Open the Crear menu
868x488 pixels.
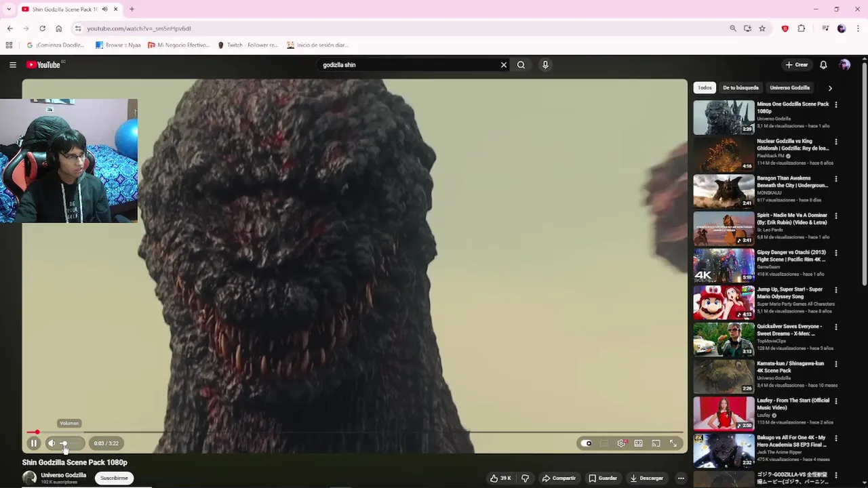pos(797,65)
